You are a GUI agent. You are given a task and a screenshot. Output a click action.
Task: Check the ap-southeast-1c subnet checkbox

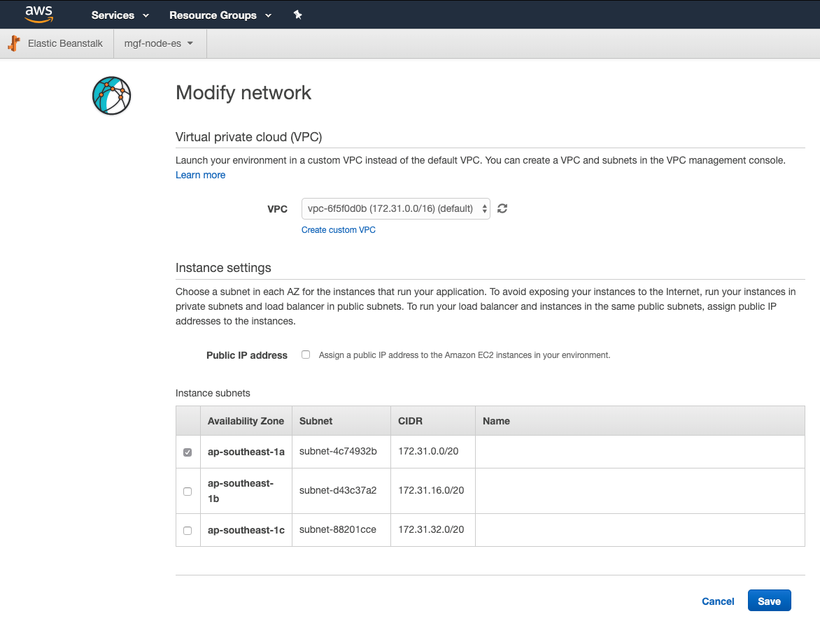point(188,531)
